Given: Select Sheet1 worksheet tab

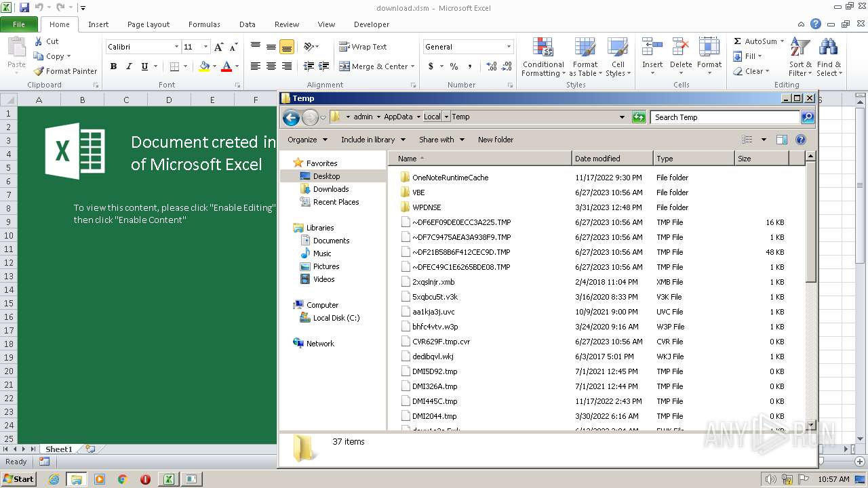Looking at the screenshot, I should (58, 449).
